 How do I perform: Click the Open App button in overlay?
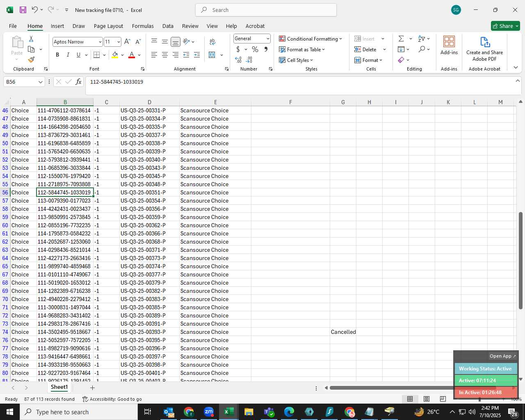pos(503,356)
